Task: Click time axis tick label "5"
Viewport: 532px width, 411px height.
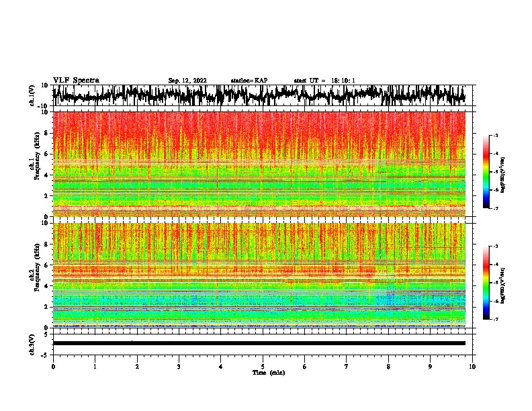Action: click(263, 367)
